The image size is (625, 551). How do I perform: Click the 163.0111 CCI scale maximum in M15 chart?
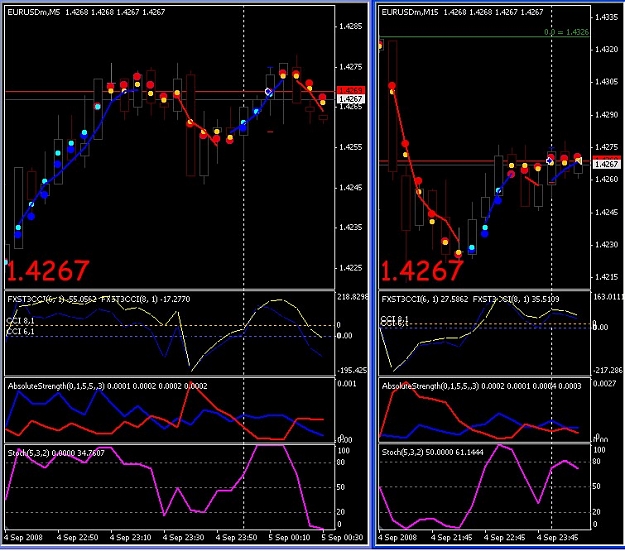click(607, 297)
